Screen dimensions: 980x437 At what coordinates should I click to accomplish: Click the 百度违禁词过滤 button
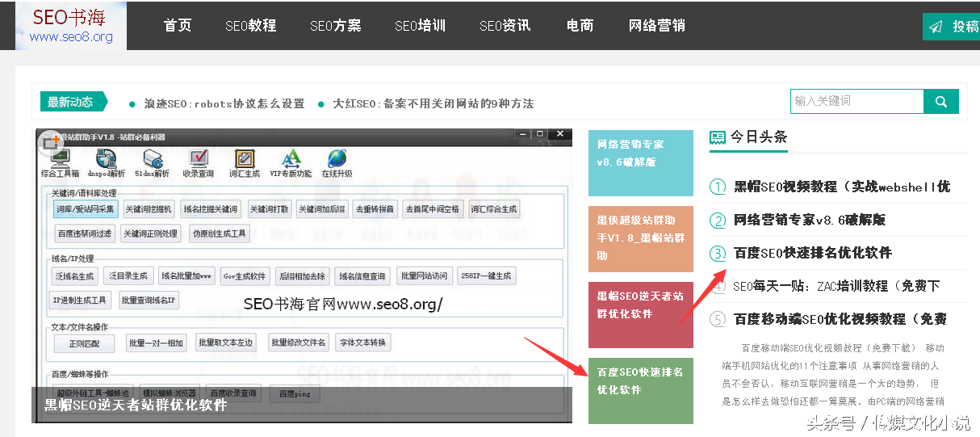pos(85,233)
